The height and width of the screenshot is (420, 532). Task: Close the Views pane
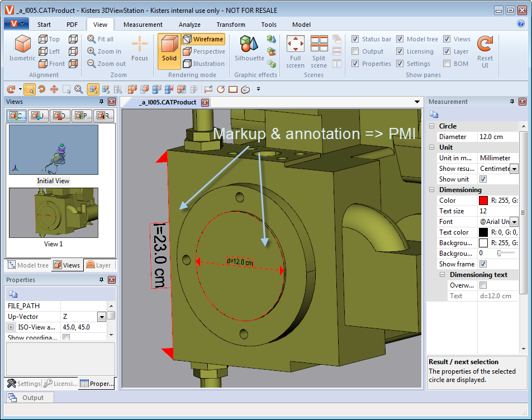pos(112,101)
